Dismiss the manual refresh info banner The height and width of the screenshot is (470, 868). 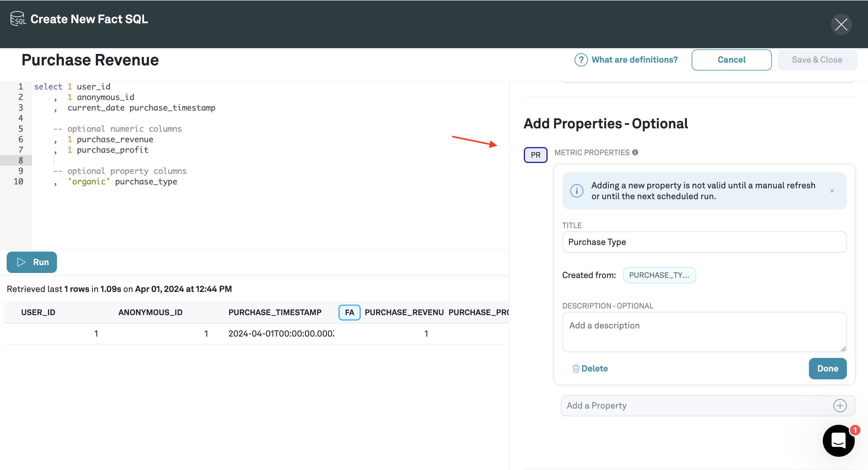[832, 191]
